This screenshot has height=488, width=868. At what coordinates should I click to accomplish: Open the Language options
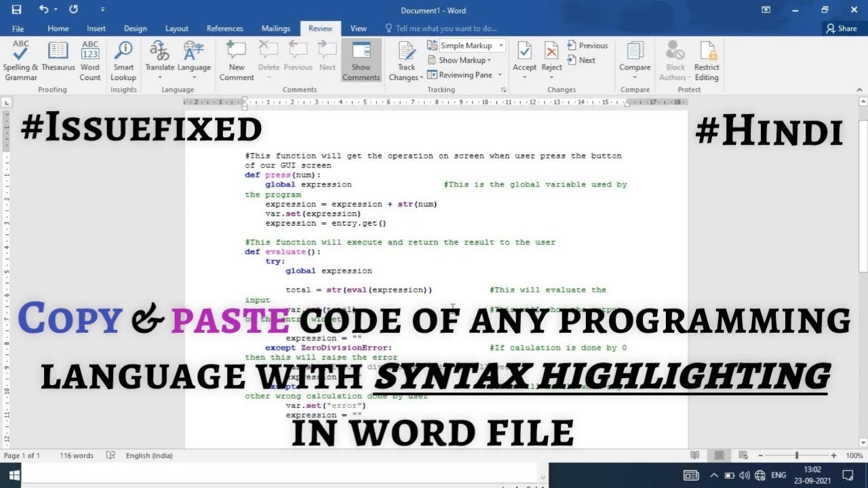(194, 61)
